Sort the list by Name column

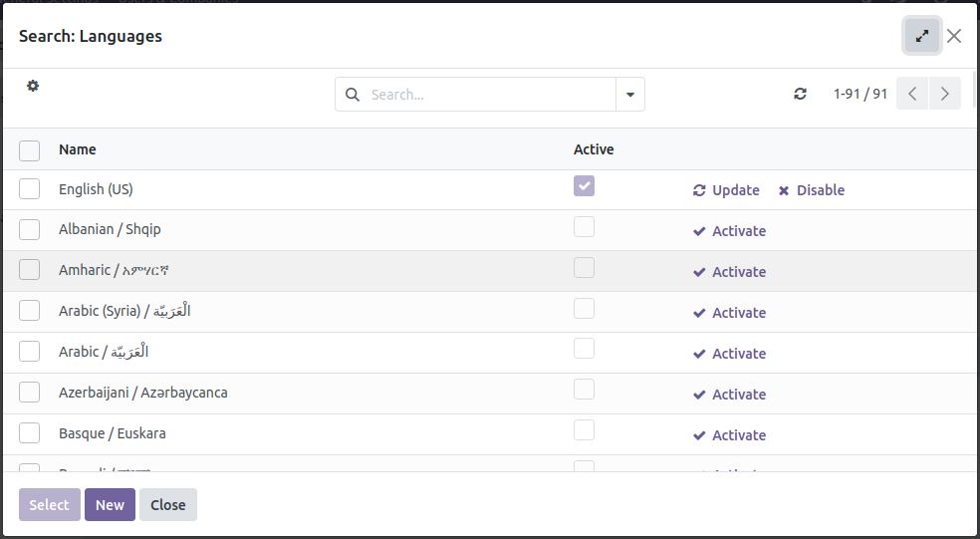tap(78, 149)
